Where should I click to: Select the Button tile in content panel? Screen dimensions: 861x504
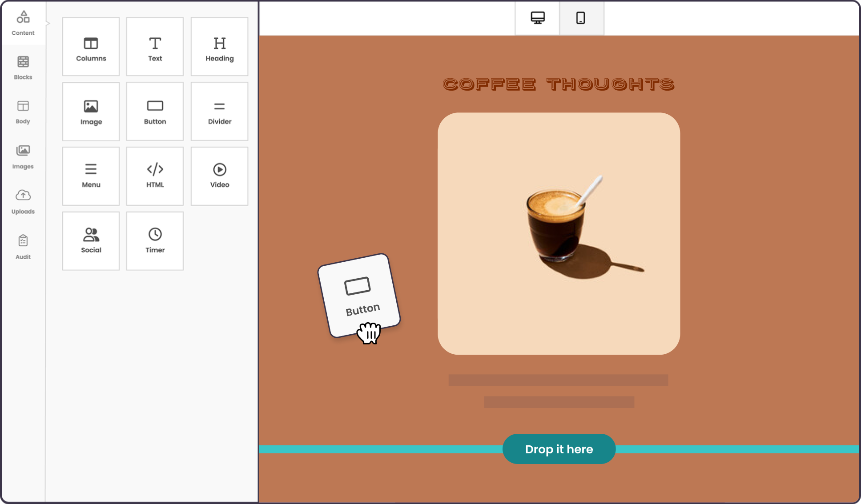[155, 112]
